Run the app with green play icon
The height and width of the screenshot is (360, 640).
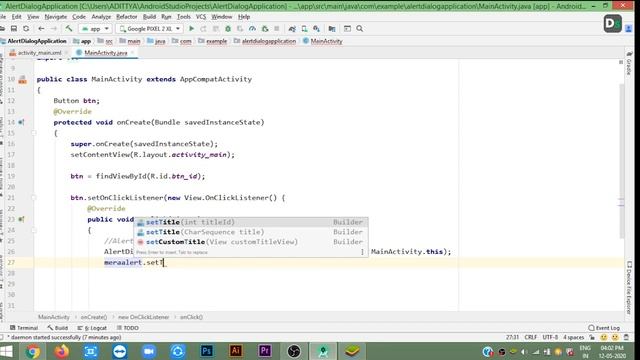tap(191, 29)
